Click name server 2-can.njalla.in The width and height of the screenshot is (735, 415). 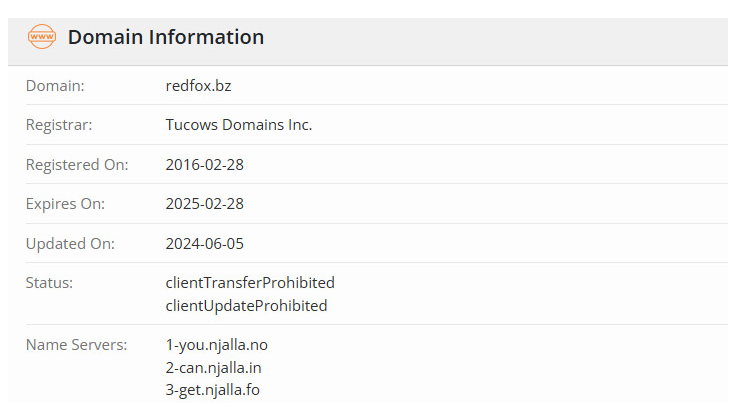(213, 368)
